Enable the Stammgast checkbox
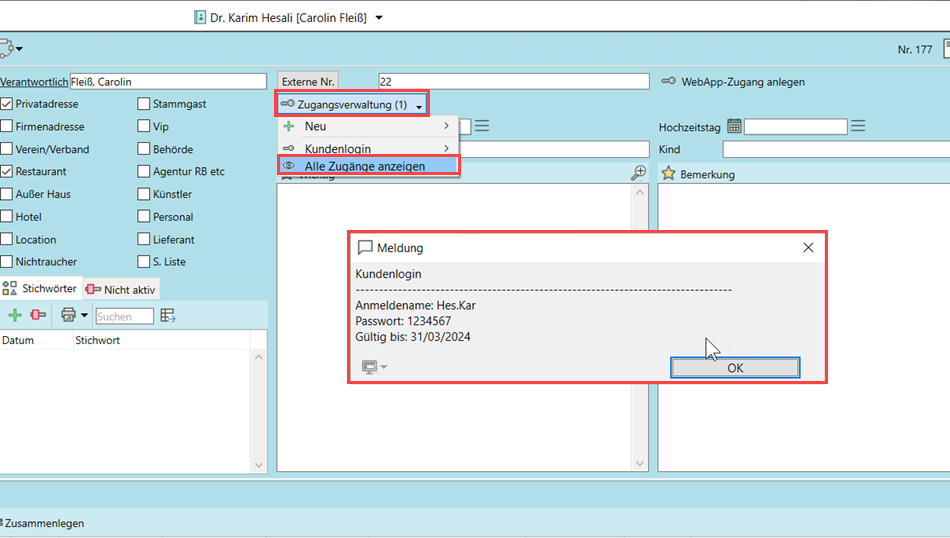950x538 pixels. point(144,104)
